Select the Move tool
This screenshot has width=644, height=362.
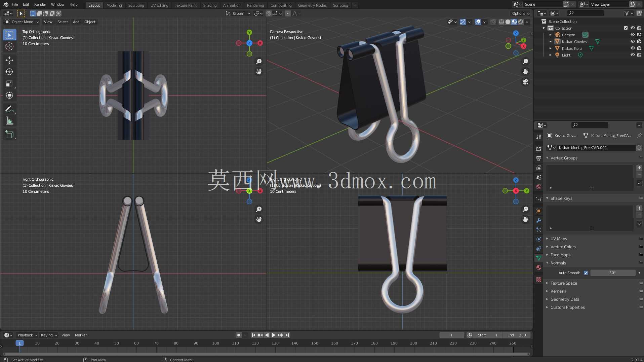9,60
